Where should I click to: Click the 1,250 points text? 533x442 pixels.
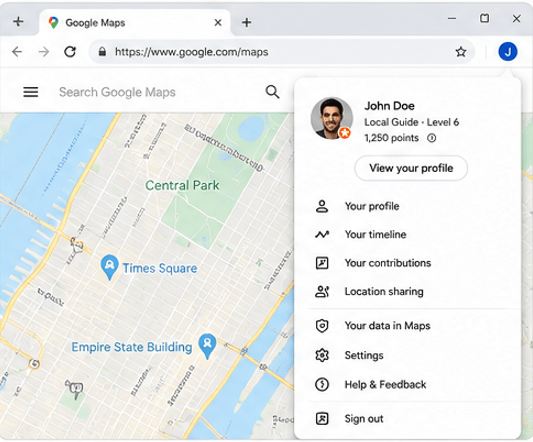point(391,138)
